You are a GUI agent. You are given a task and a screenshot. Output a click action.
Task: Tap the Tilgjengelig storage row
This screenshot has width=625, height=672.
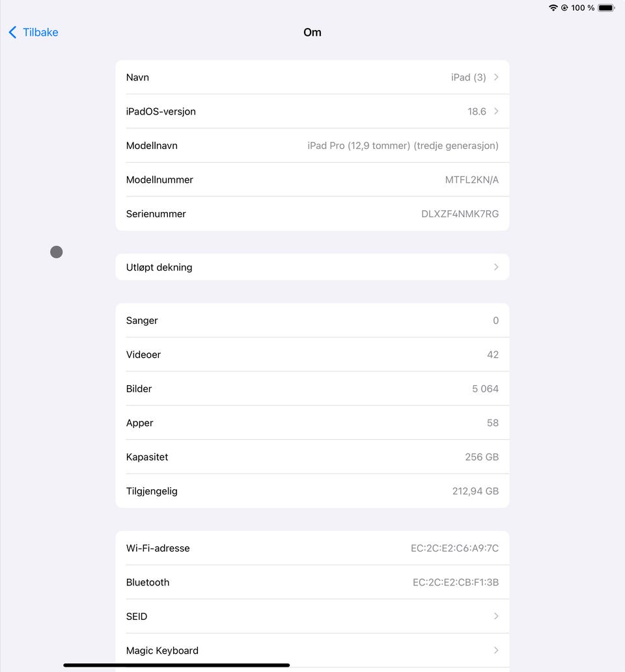(x=312, y=491)
